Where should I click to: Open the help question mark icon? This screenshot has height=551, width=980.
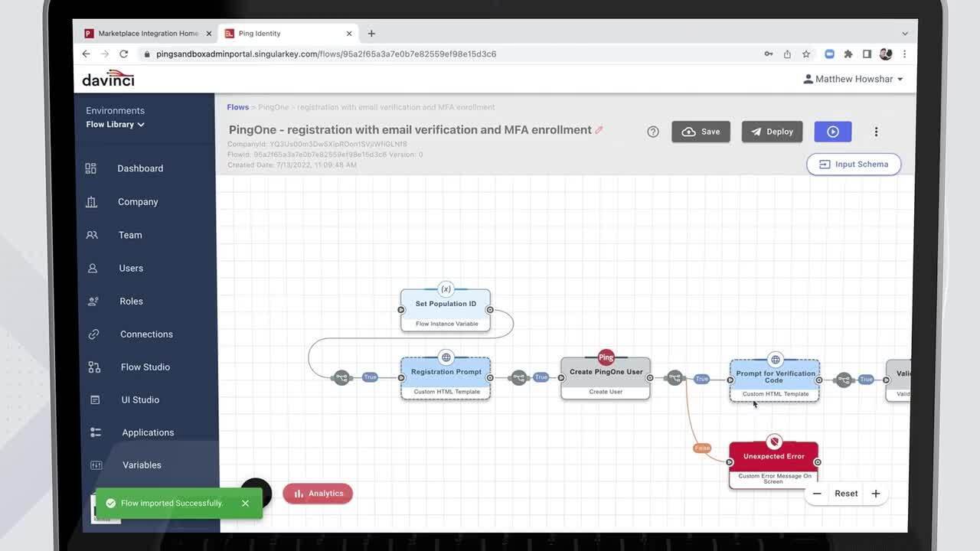click(652, 132)
